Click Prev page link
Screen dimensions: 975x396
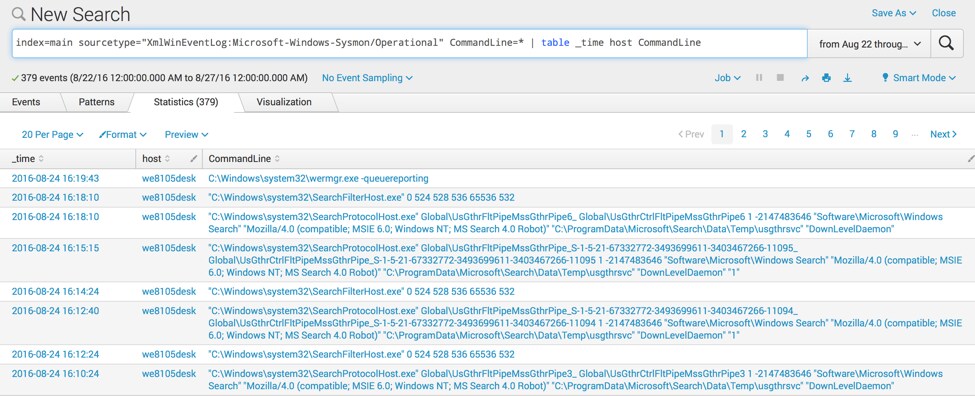[691, 134]
